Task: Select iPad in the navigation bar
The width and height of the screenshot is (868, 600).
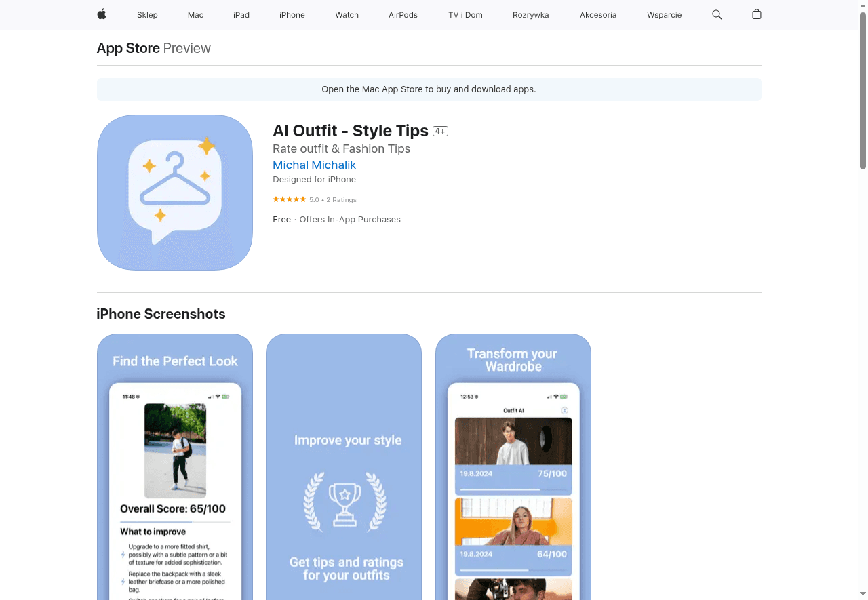Action: [241, 15]
